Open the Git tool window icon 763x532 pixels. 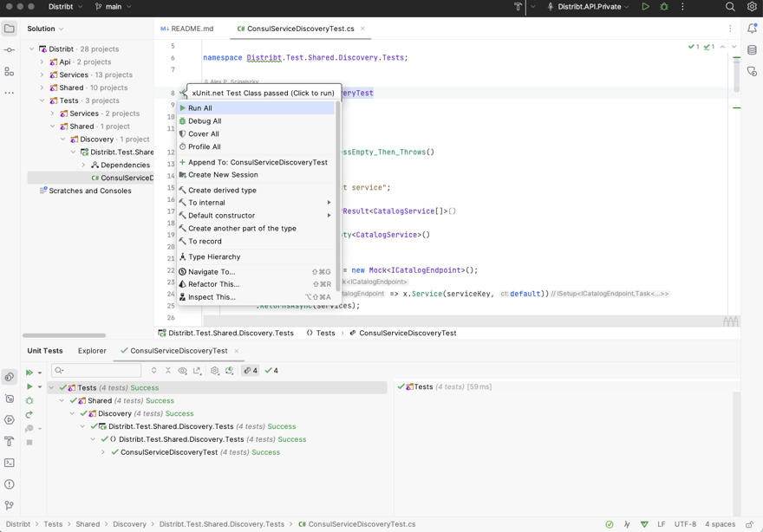(x=10, y=505)
